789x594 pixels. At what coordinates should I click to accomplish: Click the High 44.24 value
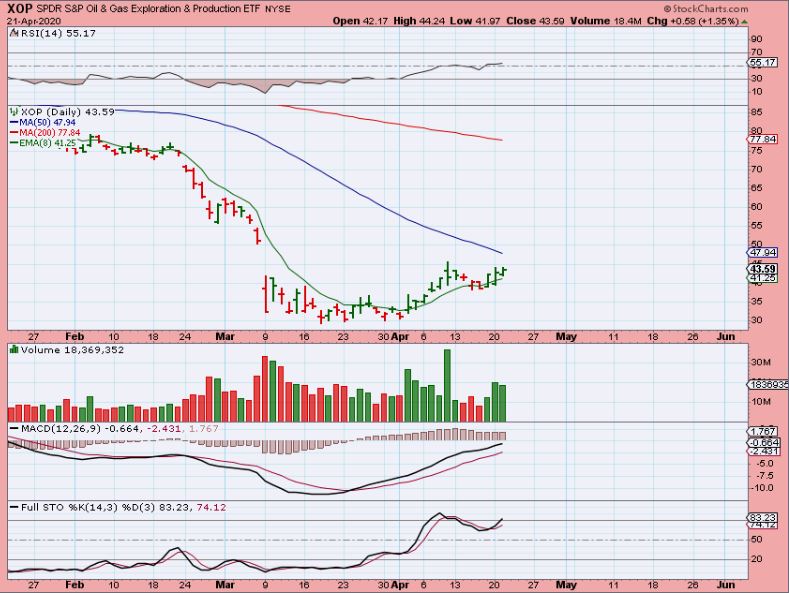420,21
